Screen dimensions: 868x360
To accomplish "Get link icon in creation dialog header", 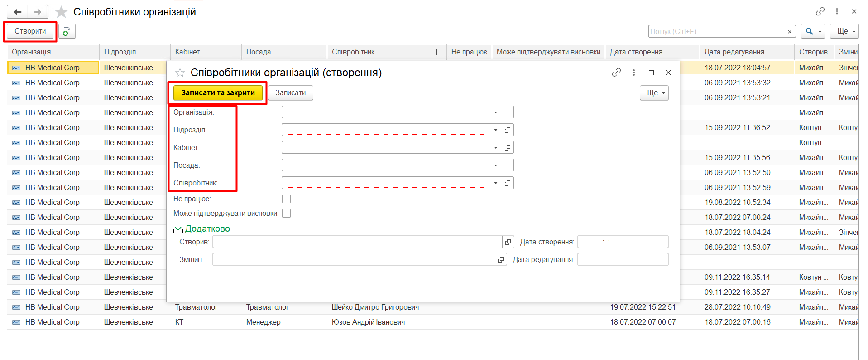I will (x=616, y=73).
